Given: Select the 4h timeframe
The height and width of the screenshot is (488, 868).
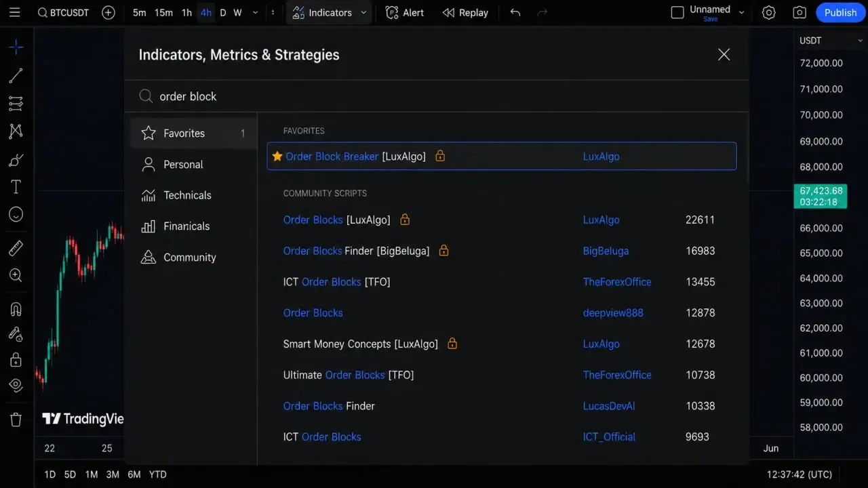Looking at the screenshot, I should 205,13.
